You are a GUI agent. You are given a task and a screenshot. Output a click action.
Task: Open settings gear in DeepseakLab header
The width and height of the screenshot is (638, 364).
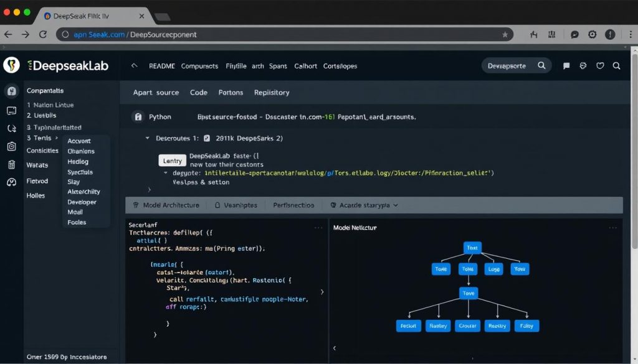583,65
